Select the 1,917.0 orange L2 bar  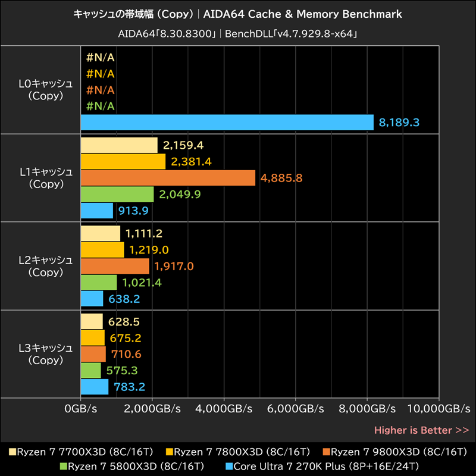pos(115,266)
